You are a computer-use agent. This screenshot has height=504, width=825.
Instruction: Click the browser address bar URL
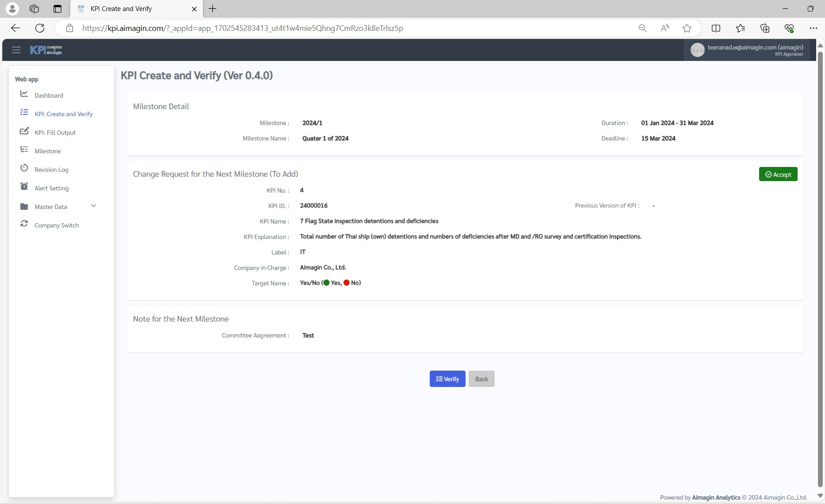(x=242, y=28)
